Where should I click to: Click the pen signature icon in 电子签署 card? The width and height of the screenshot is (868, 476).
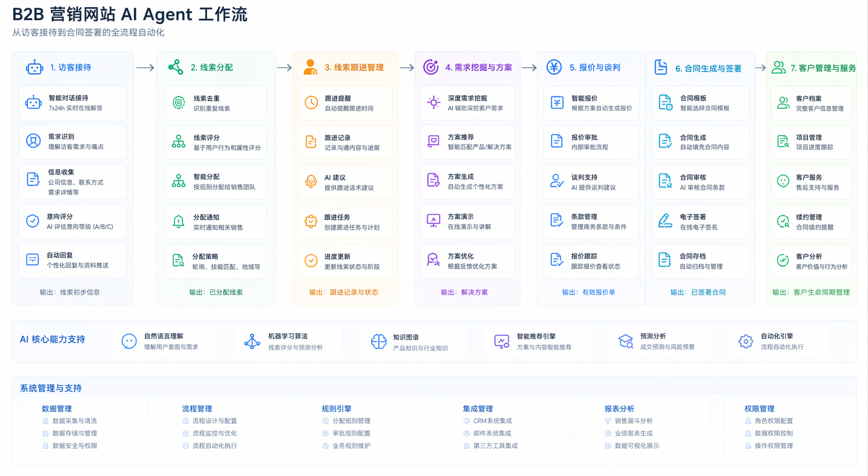pyautogui.click(x=665, y=221)
